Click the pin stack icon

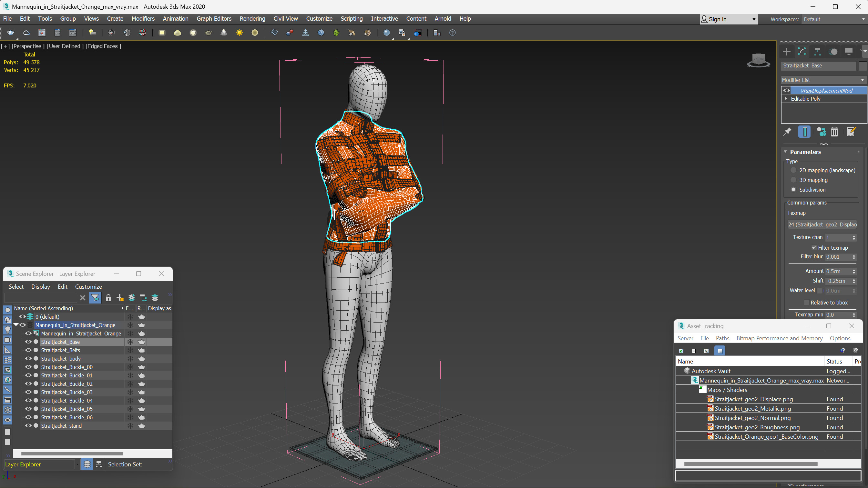(788, 132)
